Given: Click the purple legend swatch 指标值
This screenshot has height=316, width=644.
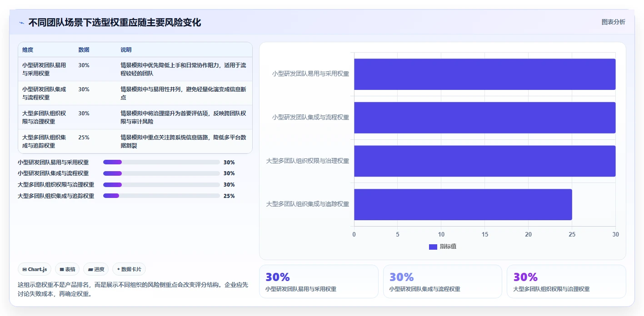Looking at the screenshot, I should pos(433,247).
